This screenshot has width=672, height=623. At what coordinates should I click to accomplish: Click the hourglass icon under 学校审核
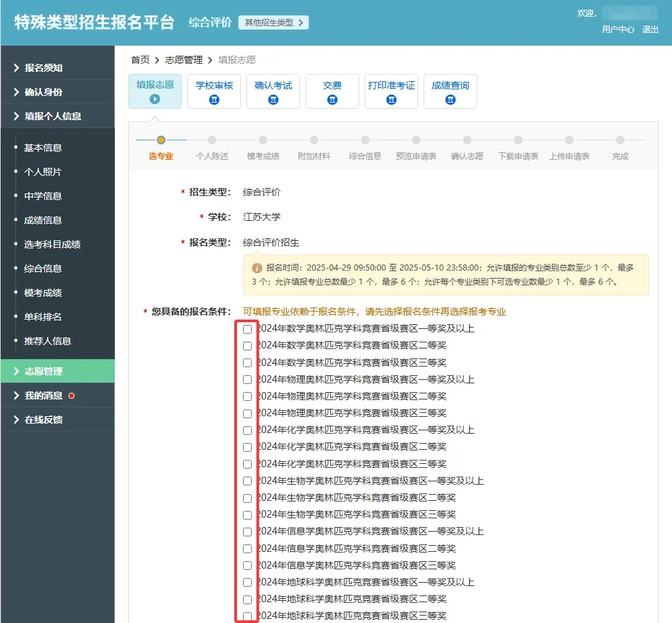[x=214, y=100]
